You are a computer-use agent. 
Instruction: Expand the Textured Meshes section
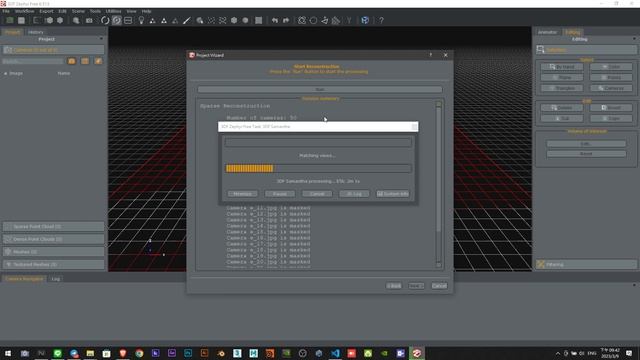[x=53, y=264]
